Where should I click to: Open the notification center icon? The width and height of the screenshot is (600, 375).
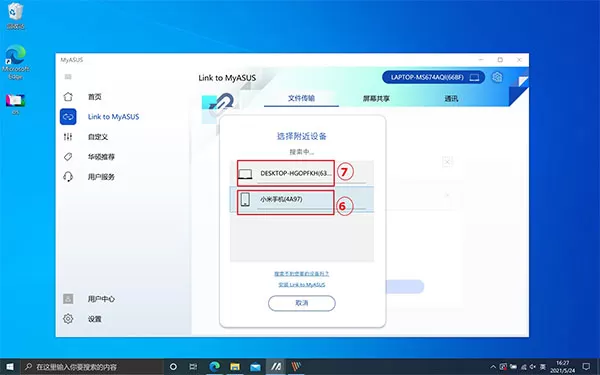586,367
